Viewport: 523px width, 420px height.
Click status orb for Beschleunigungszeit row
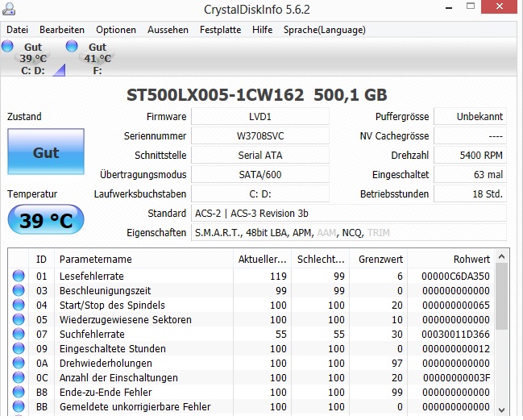pyautogui.click(x=19, y=290)
